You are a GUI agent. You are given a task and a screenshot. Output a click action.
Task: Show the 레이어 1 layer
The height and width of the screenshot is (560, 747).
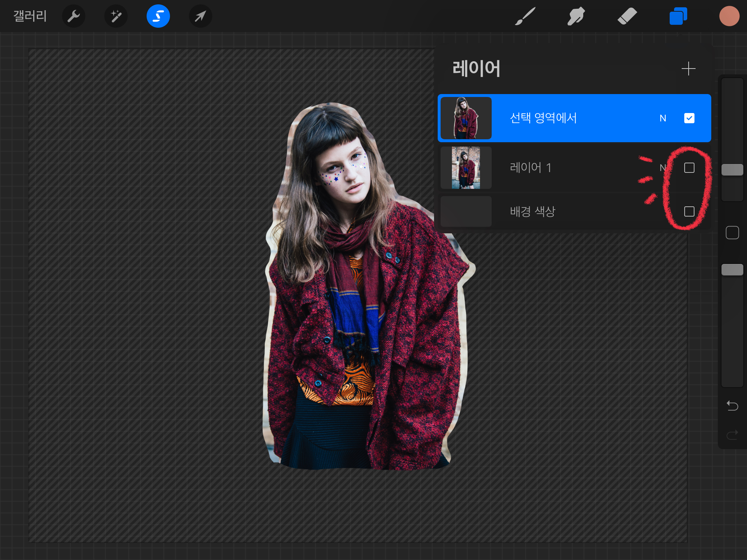(689, 168)
